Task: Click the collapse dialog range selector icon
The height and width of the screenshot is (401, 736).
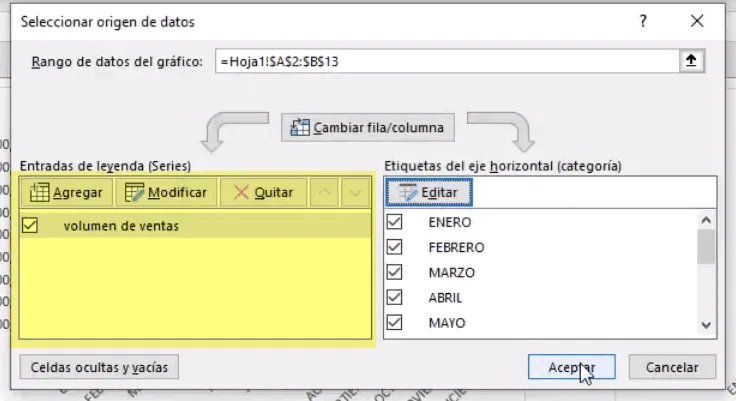Action: point(690,61)
